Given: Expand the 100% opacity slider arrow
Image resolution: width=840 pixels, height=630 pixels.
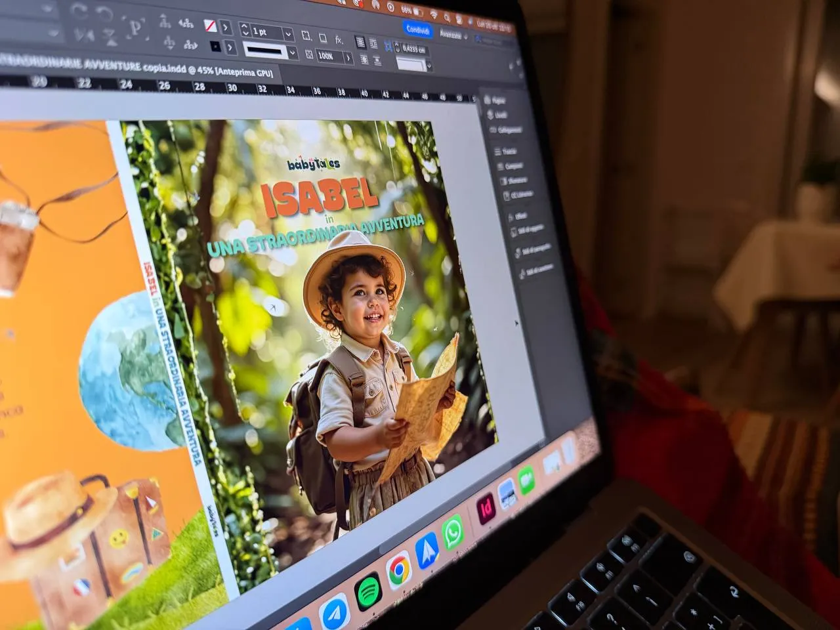Looking at the screenshot, I should 348,58.
